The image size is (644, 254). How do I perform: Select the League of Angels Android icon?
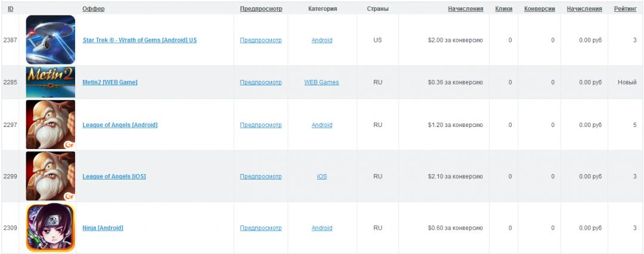coord(51,125)
